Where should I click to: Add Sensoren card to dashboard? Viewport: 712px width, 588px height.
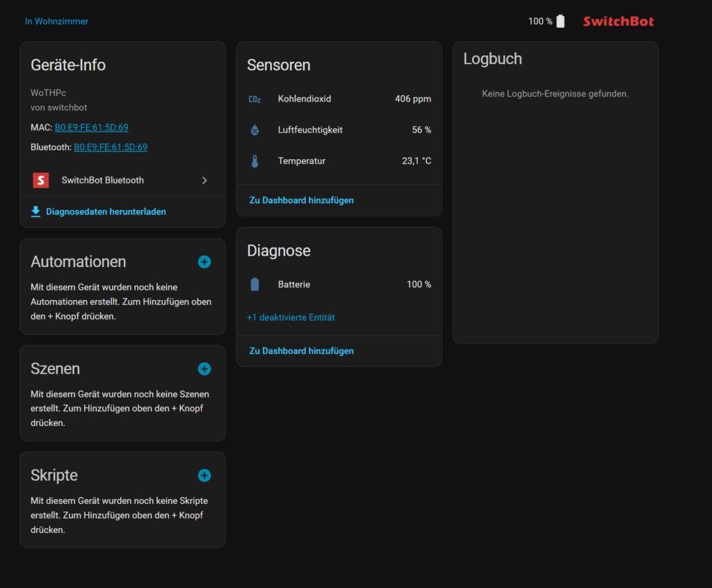pos(302,200)
